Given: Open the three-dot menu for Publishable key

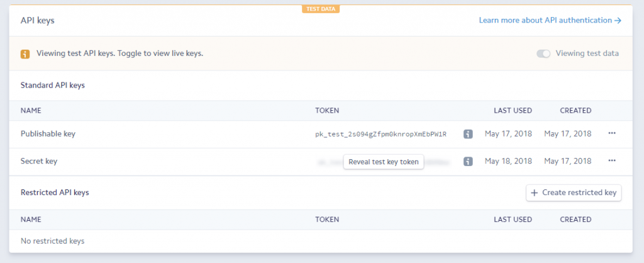Looking at the screenshot, I should [x=611, y=133].
